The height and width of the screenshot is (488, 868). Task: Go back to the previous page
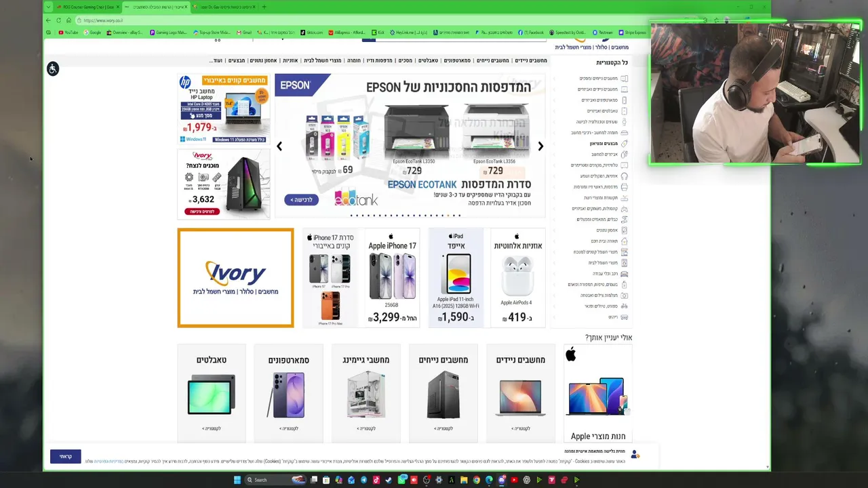48,20
